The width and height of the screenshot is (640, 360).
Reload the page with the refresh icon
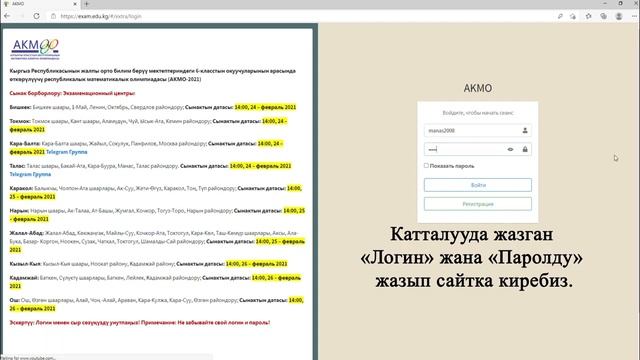[x=37, y=16]
